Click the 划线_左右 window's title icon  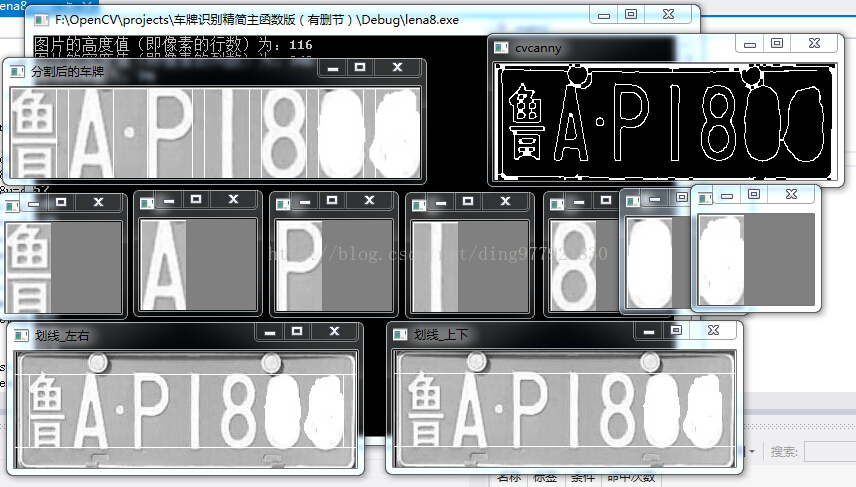pos(21,335)
